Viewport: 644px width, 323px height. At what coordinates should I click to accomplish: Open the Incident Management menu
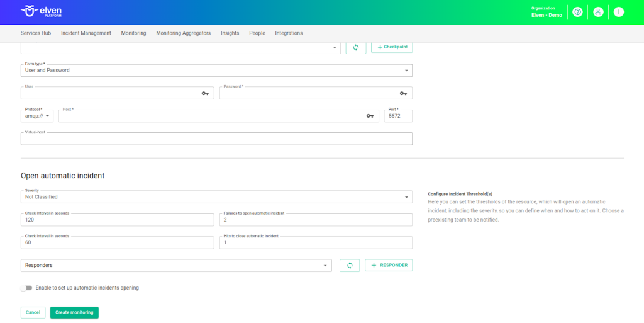click(86, 33)
